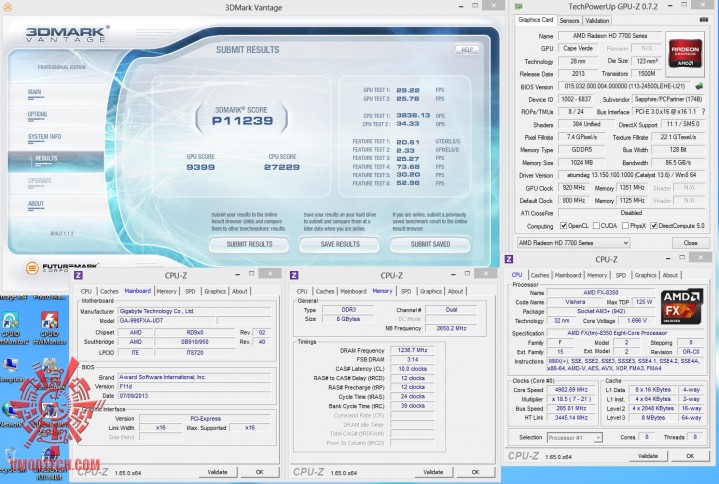Image resolution: width=719 pixels, height=484 pixels.
Task: Click the Help button in 3DMark Vantage
Action: pos(467,50)
